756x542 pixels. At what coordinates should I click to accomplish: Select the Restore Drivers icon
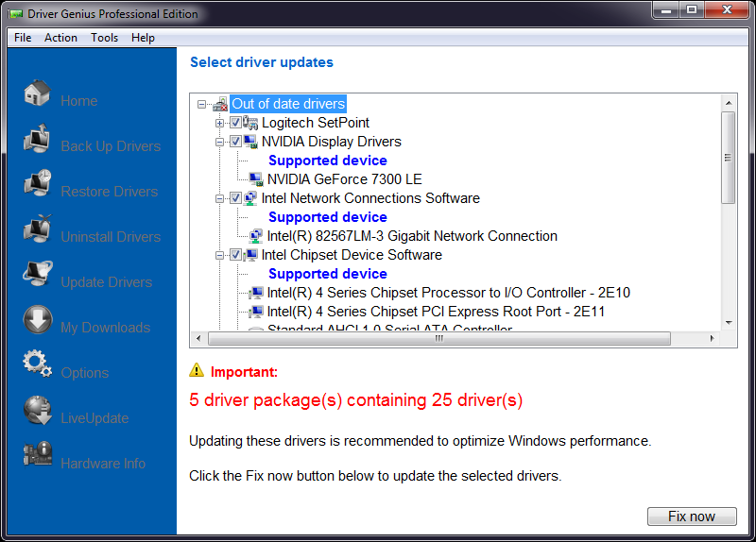(37, 185)
